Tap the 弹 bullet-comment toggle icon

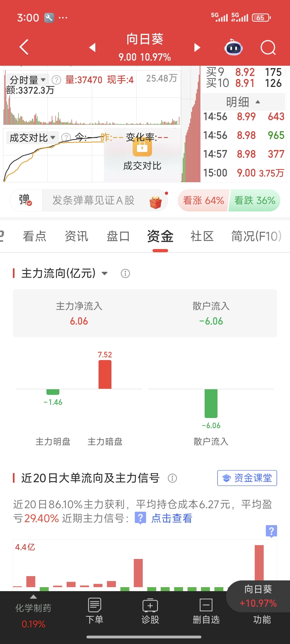point(26,200)
